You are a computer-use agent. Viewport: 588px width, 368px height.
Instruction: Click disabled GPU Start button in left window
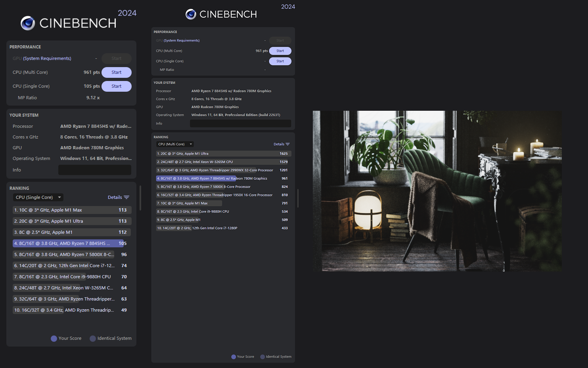(117, 58)
